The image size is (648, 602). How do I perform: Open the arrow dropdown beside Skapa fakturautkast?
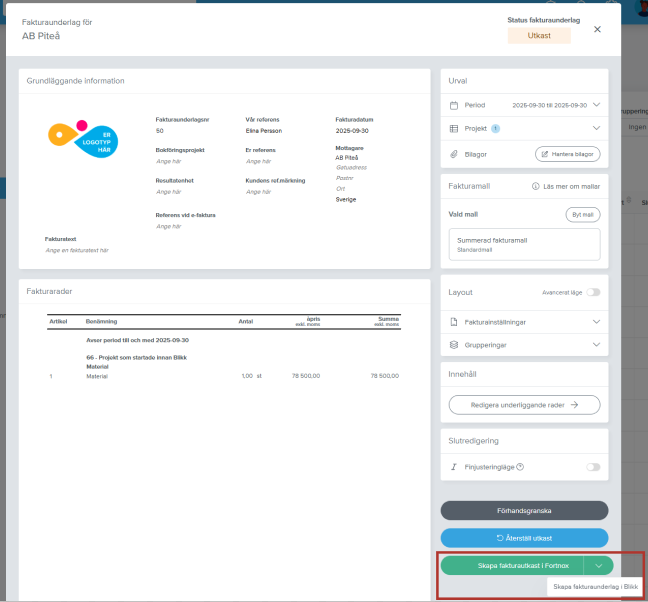[x=597, y=566]
